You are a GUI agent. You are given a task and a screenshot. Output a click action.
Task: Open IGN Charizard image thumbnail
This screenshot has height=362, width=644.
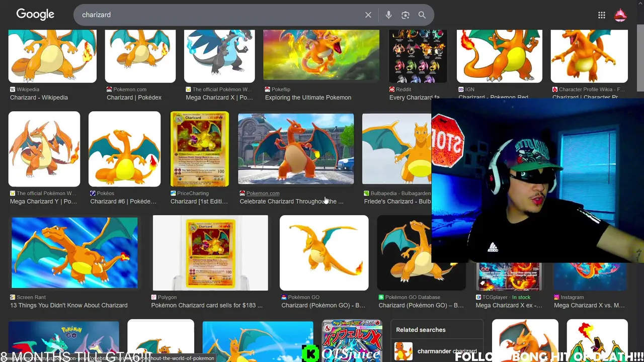(499, 56)
